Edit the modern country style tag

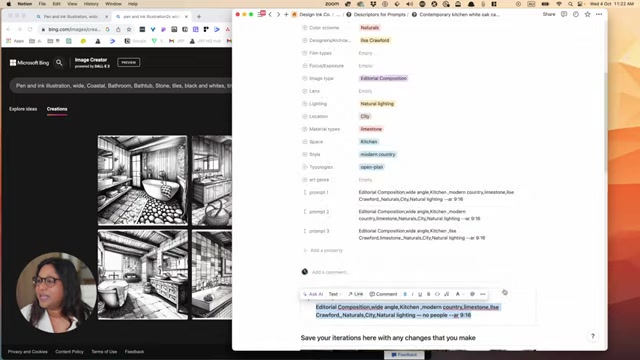coord(378,154)
